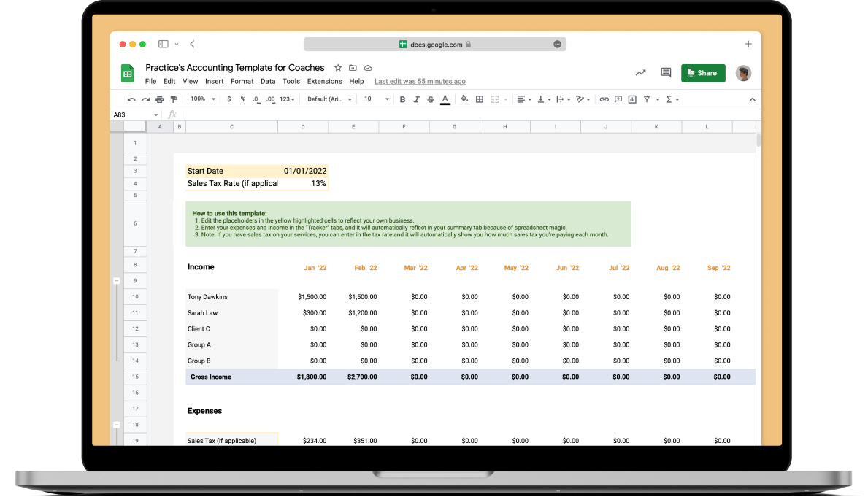Screen dimensions: 868x497
Task: Open the font family dropdown
Action: (x=329, y=99)
